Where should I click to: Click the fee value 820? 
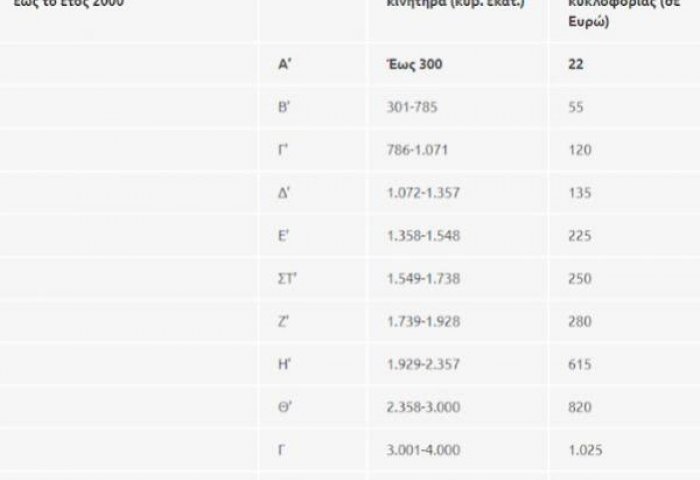pos(580,407)
